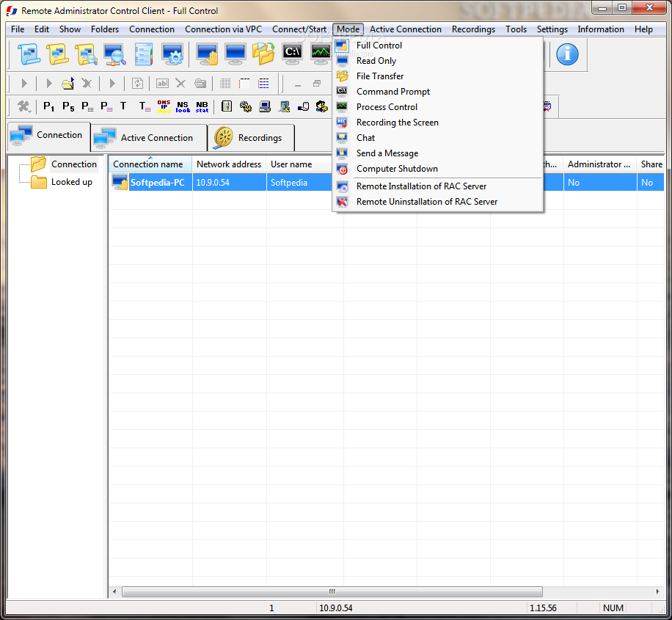The height and width of the screenshot is (620, 672).
Task: Click the plain yellow scroll connection icon
Action: tap(57, 54)
